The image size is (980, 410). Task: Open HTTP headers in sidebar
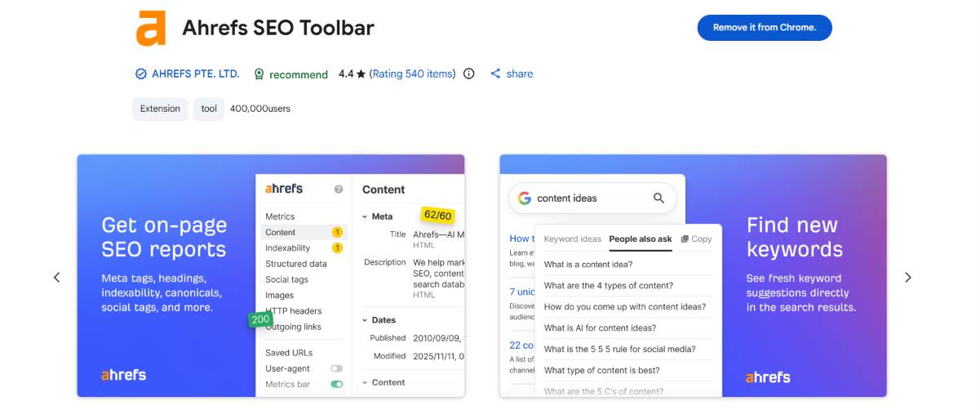pos(293,311)
